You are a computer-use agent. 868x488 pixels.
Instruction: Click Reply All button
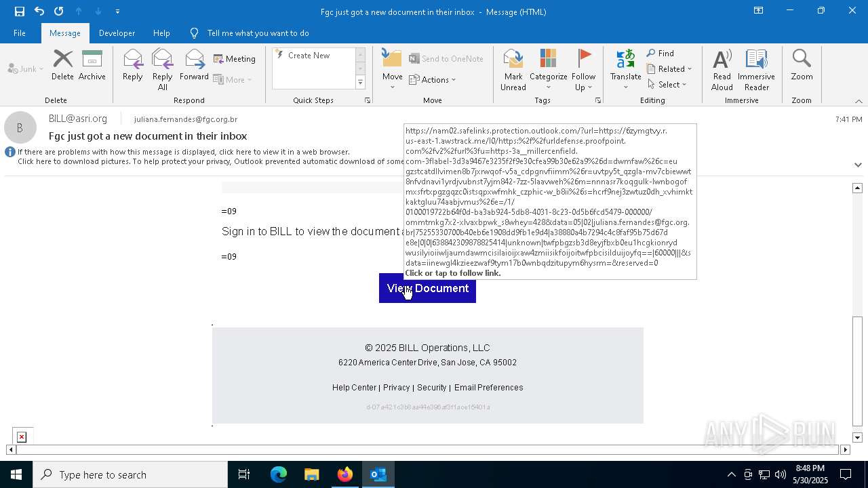click(x=163, y=69)
